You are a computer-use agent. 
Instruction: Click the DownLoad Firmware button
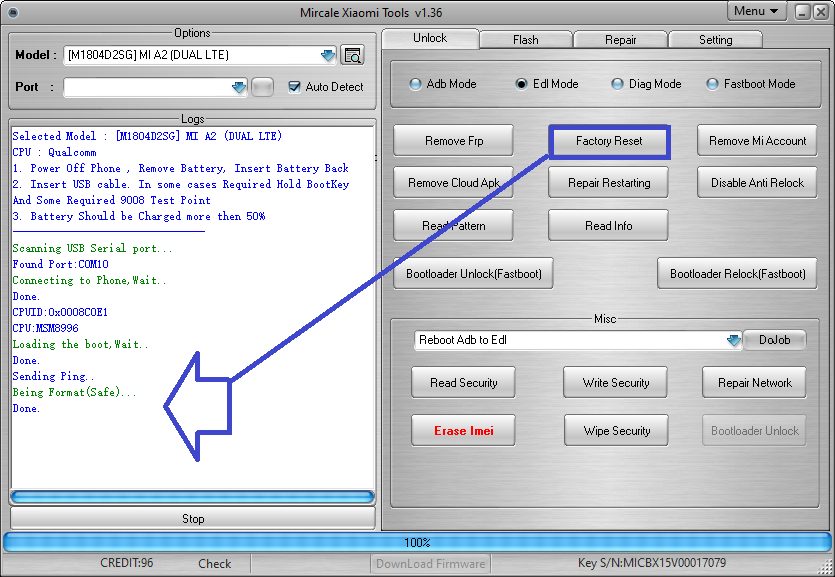pos(431,564)
